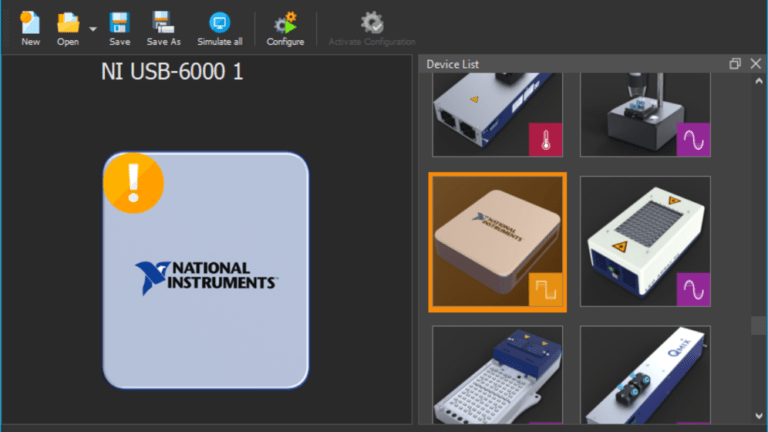Click the Open folder icon
The height and width of the screenshot is (432, 768).
67,24
